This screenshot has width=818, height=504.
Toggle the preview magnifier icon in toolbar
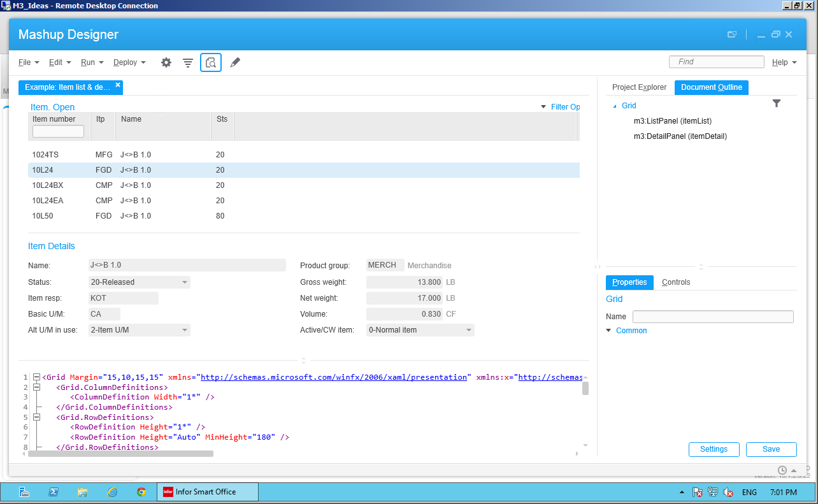point(211,62)
